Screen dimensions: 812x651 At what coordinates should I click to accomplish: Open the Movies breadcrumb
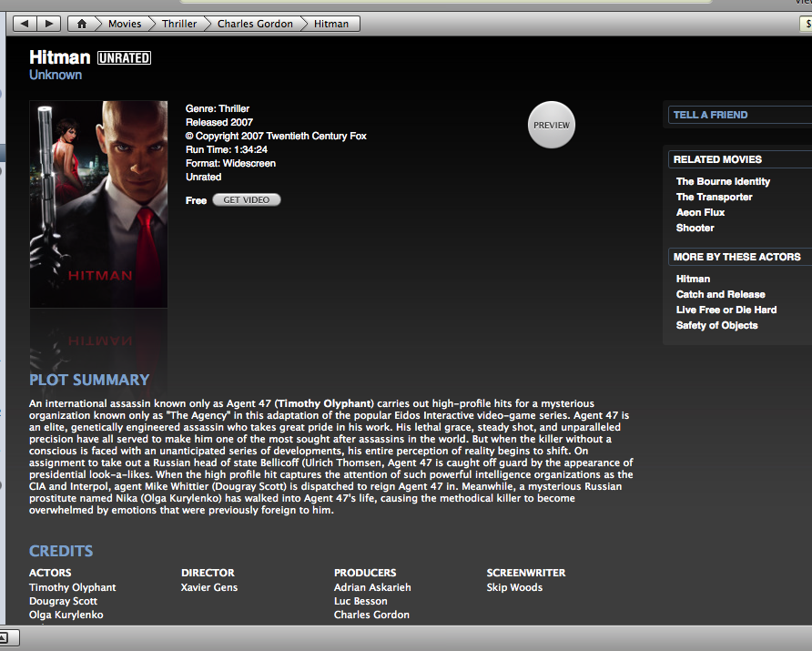(x=125, y=24)
